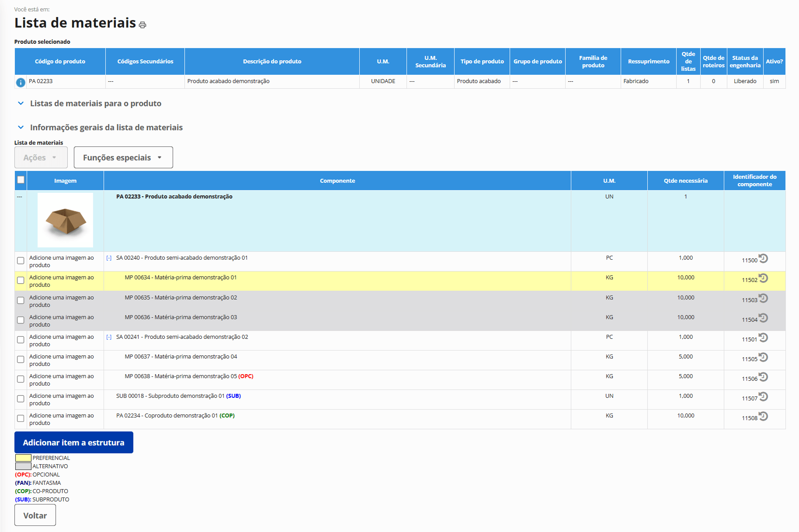799x532 pixels.
Task: Click the print icon beside Lista de materiais
Action: [x=142, y=25]
